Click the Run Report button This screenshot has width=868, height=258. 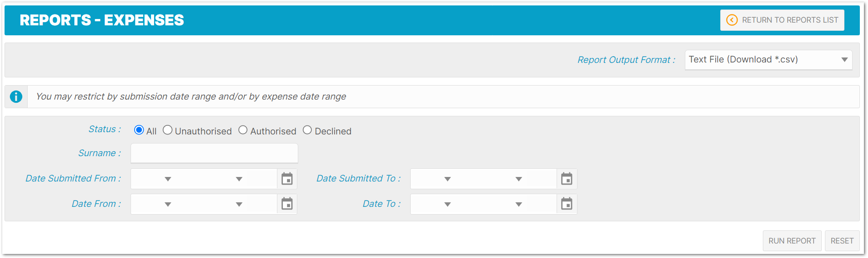792,241
